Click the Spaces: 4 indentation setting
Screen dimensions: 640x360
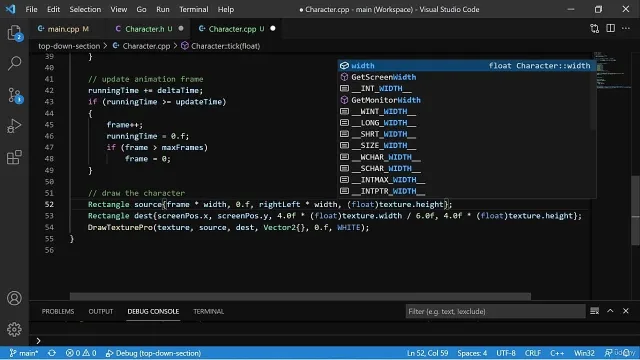coord(472,353)
